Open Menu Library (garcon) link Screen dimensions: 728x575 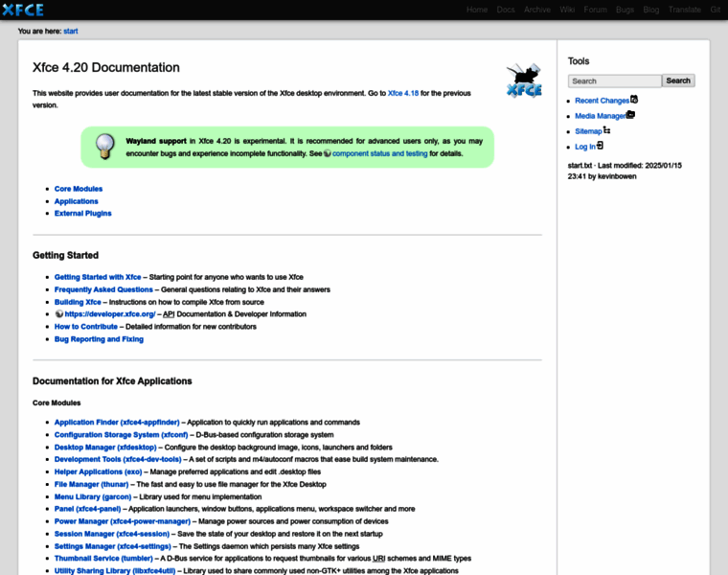[x=93, y=497]
